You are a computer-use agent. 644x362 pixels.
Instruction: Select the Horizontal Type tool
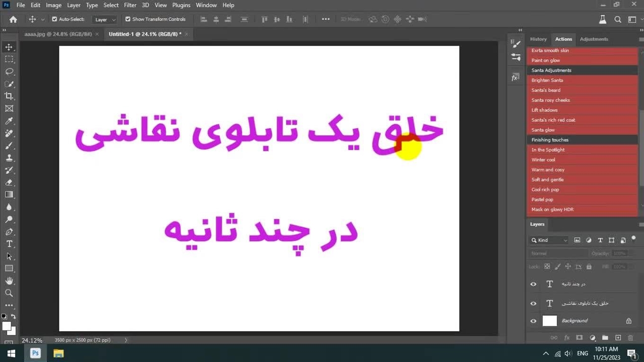9,244
